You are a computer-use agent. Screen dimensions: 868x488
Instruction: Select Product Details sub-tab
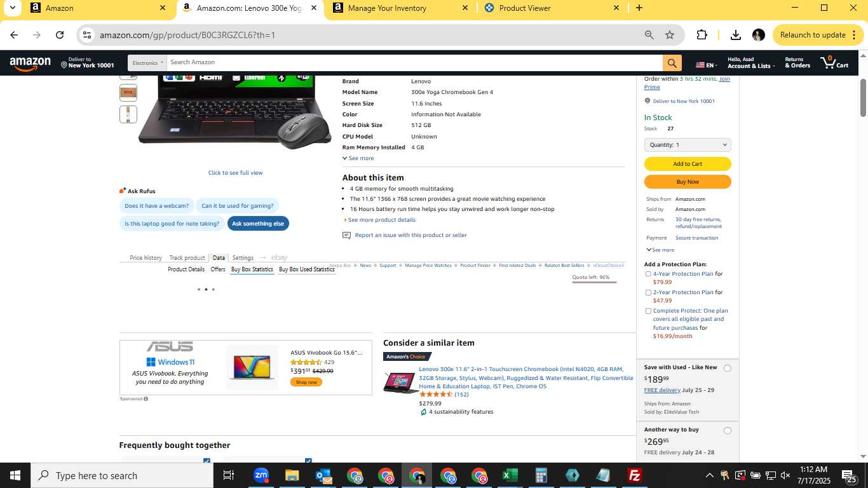[x=186, y=269]
